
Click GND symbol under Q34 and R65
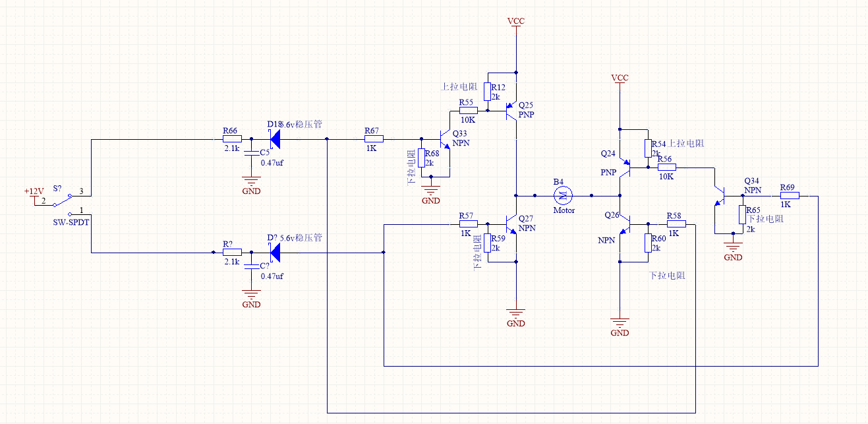(733, 251)
